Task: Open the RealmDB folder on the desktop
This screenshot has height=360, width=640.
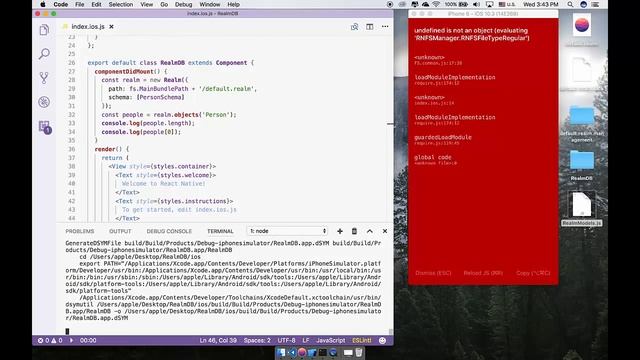Action: click(x=582, y=165)
